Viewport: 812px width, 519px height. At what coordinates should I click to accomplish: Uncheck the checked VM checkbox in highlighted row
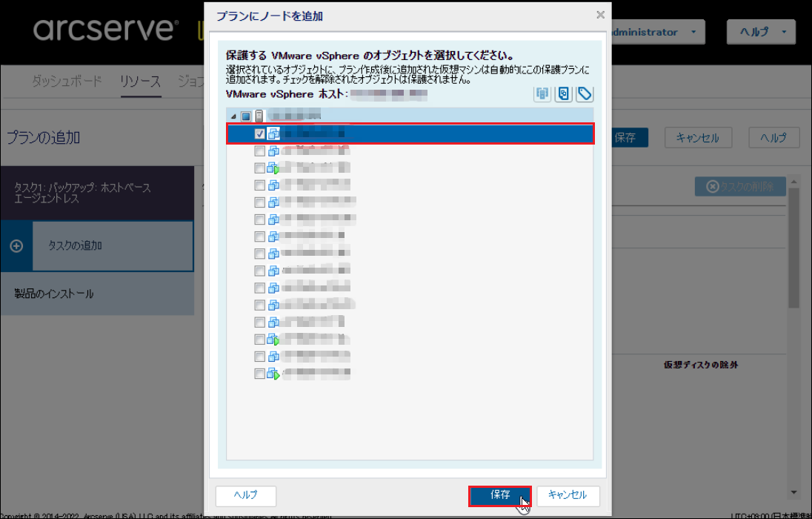(259, 133)
